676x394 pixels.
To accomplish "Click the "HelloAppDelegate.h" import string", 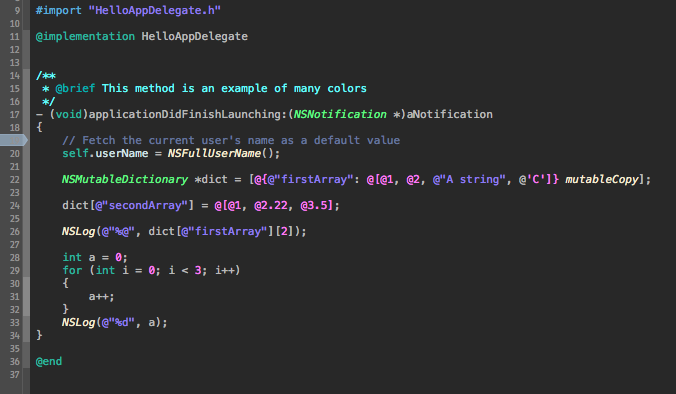I will [x=154, y=10].
